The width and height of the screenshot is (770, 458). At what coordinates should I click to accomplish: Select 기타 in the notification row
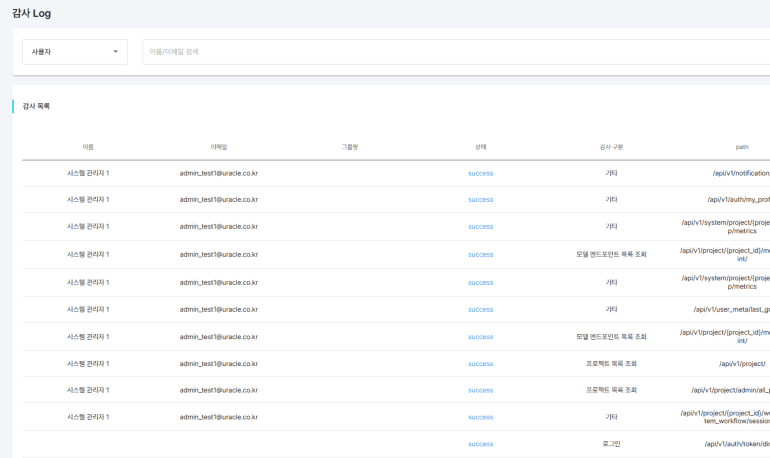click(611, 173)
